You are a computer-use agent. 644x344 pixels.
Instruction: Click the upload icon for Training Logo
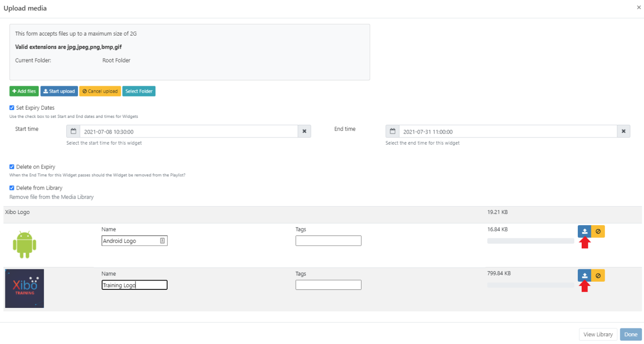(x=584, y=276)
